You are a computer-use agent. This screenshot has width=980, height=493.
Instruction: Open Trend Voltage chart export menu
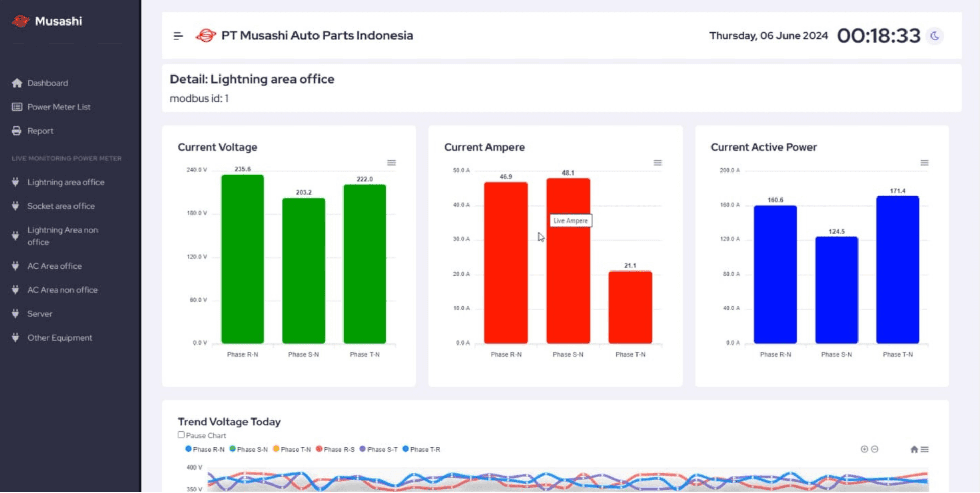pyautogui.click(x=925, y=450)
